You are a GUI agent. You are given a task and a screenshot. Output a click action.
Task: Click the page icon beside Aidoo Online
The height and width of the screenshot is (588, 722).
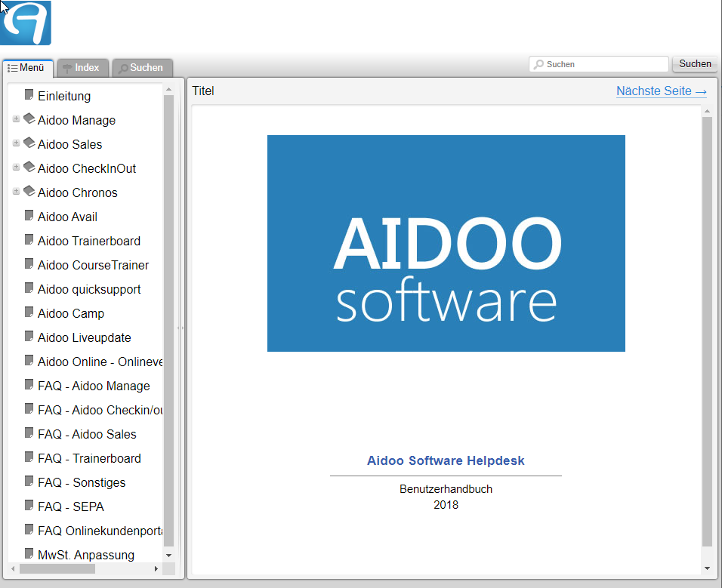click(x=29, y=360)
